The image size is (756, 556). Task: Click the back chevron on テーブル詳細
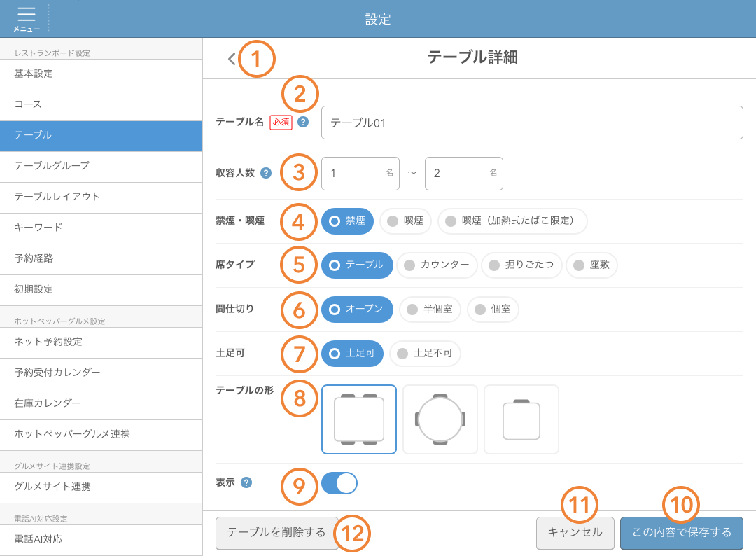pyautogui.click(x=231, y=59)
